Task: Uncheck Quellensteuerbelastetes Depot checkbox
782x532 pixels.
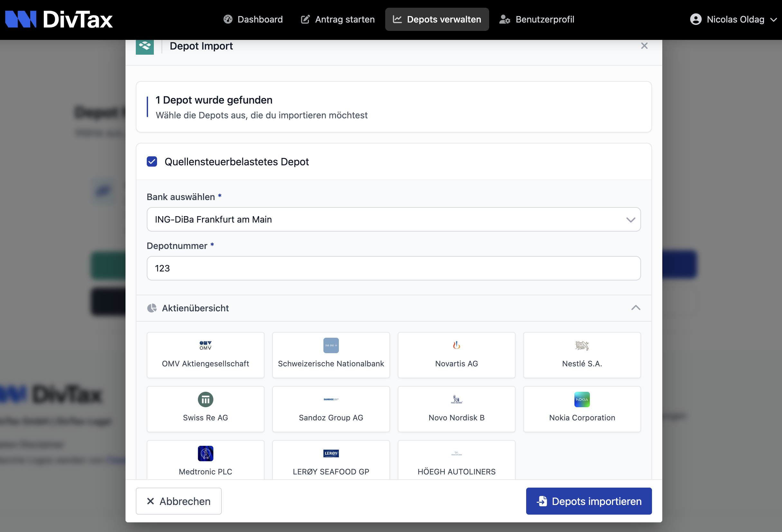Action: (x=152, y=162)
